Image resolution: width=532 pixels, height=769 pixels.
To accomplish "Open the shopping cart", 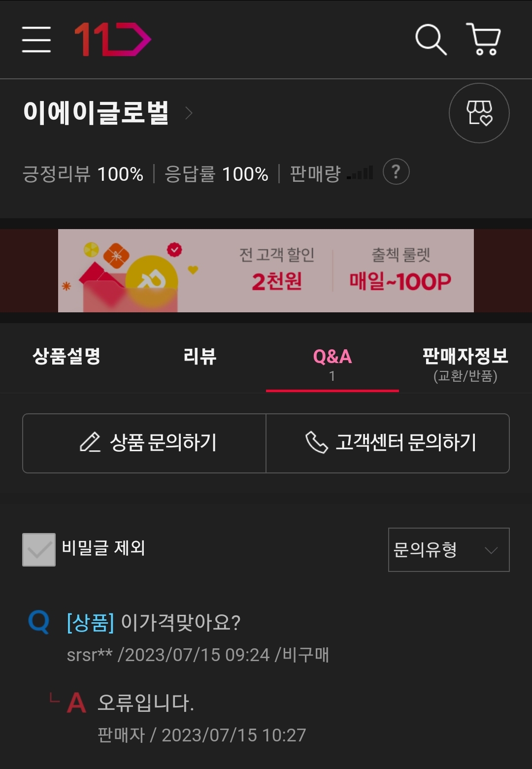I will pos(484,39).
